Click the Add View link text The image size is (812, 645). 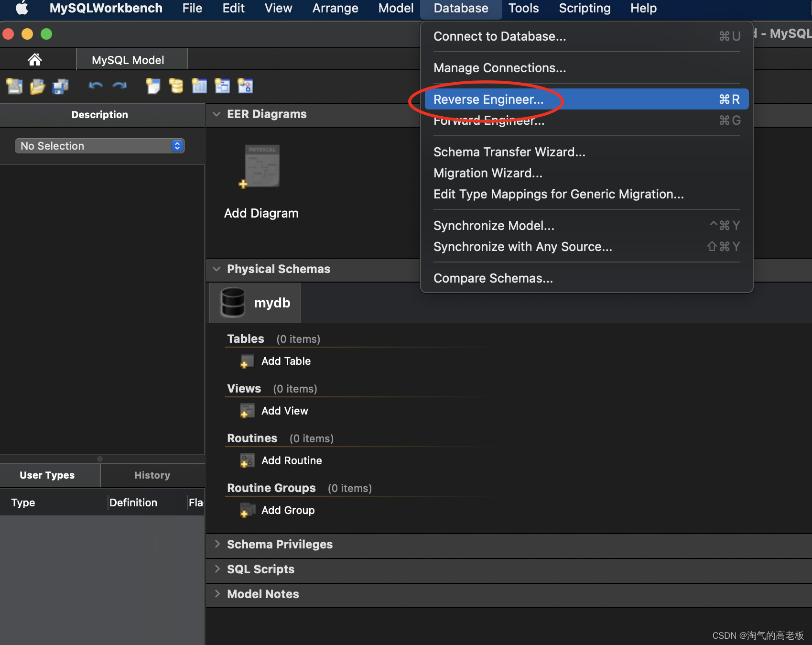[x=284, y=411]
